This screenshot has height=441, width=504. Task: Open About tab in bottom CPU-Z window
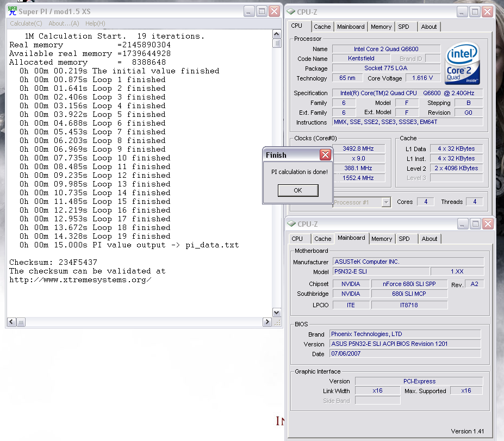430,239
